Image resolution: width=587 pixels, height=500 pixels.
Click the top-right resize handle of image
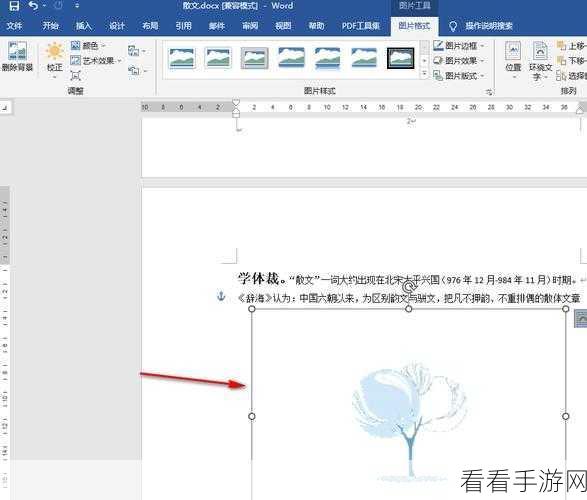(566, 309)
